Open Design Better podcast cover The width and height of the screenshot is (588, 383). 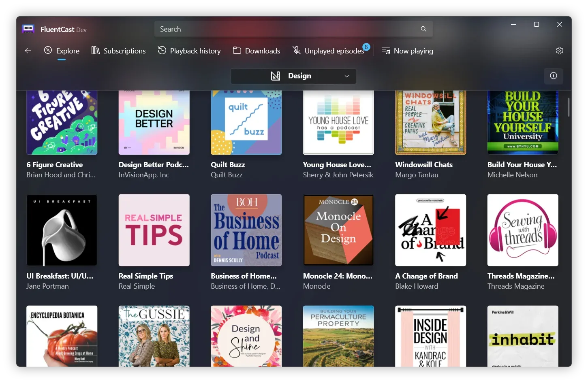pos(154,122)
